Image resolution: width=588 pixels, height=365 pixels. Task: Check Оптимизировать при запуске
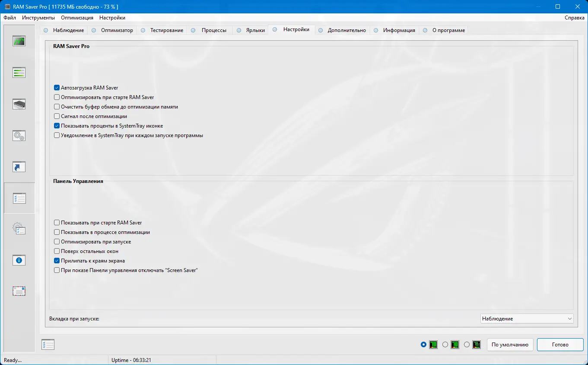(57, 242)
